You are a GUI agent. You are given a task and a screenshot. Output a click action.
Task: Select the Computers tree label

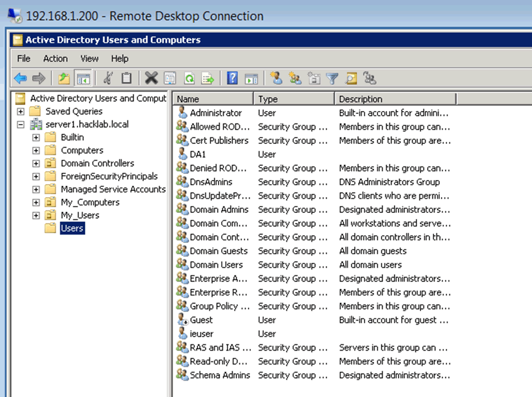(x=82, y=150)
